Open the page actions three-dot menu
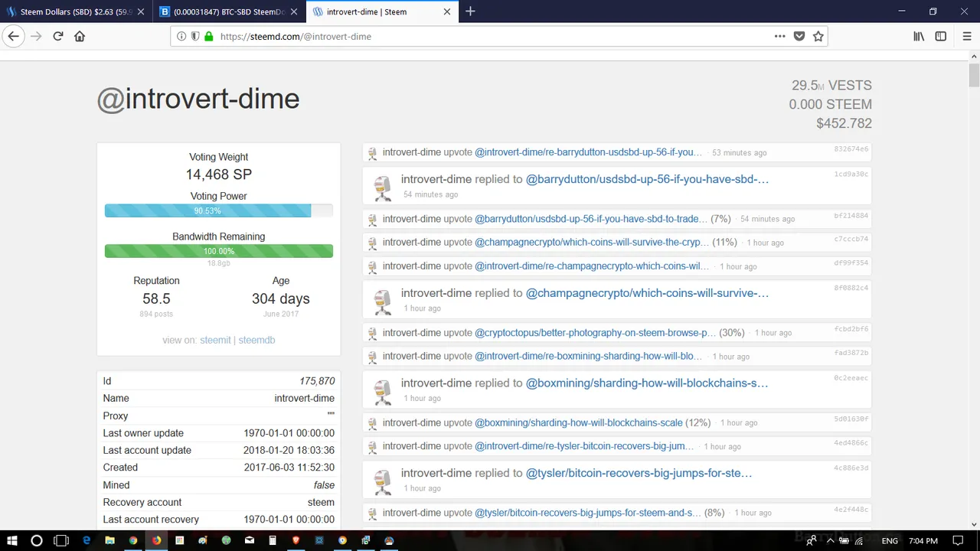This screenshot has height=551, width=980. [x=779, y=36]
